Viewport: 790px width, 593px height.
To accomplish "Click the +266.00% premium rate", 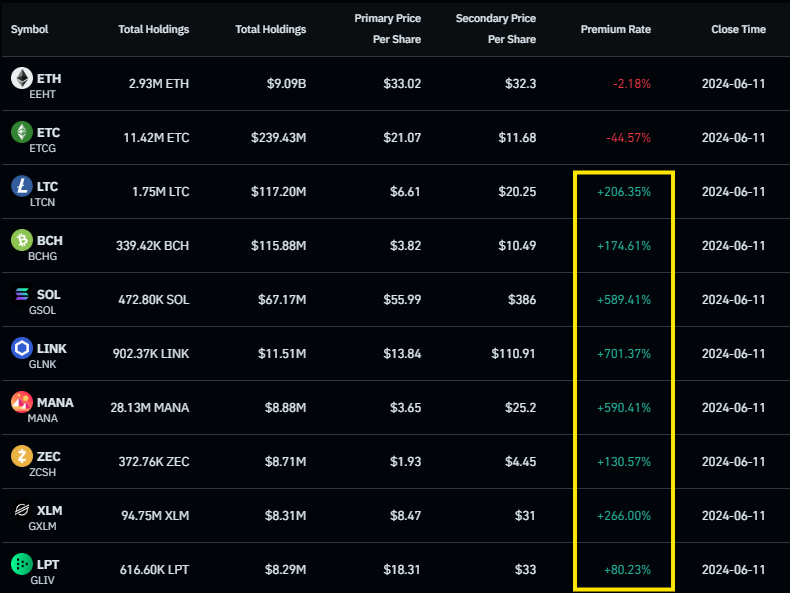I will pos(624,515).
